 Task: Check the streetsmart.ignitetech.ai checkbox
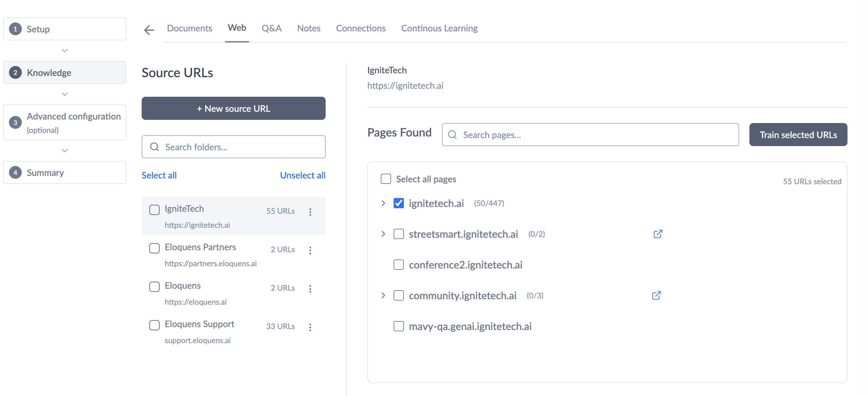[399, 234]
